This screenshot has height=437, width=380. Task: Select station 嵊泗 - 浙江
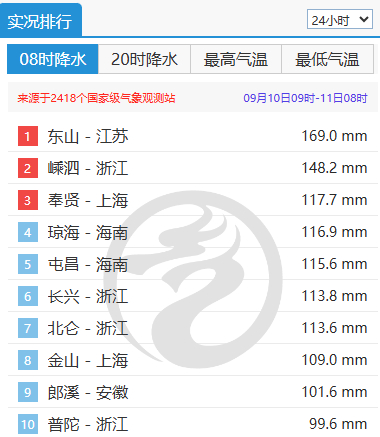(88, 168)
